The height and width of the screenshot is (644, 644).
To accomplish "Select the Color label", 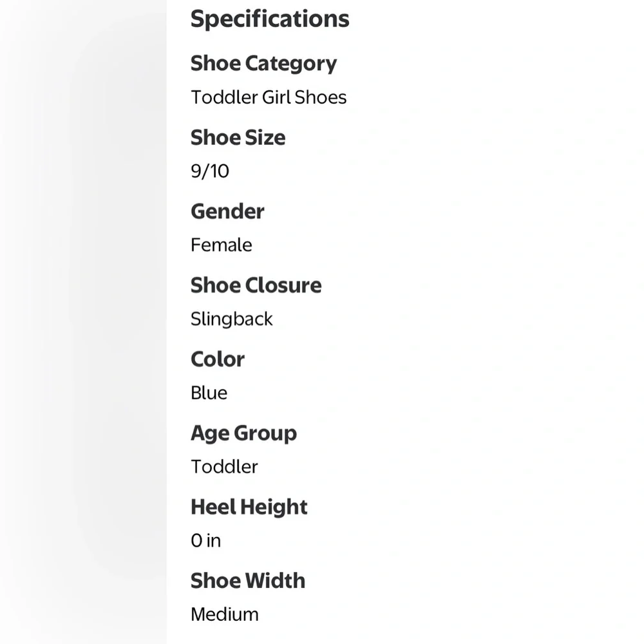I will coord(217,359).
